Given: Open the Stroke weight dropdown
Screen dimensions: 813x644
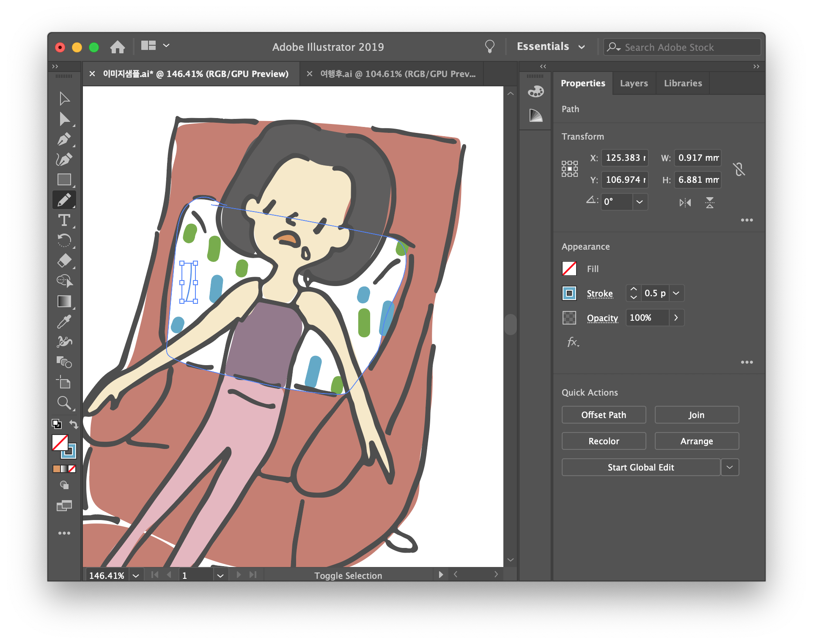Looking at the screenshot, I should pos(676,293).
